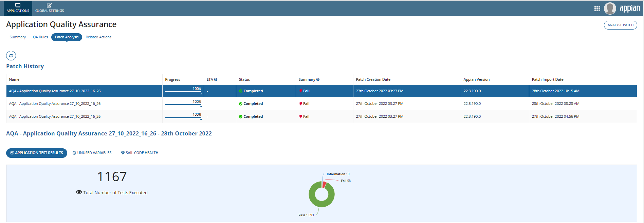
Task: Select patch row imported 27th October 04:56 PM
Action: click(x=321, y=116)
